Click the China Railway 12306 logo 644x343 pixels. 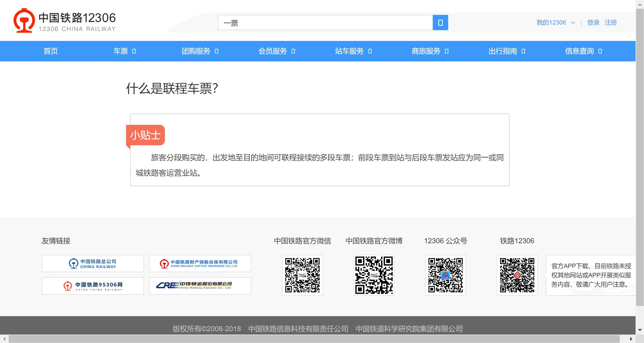(64, 21)
